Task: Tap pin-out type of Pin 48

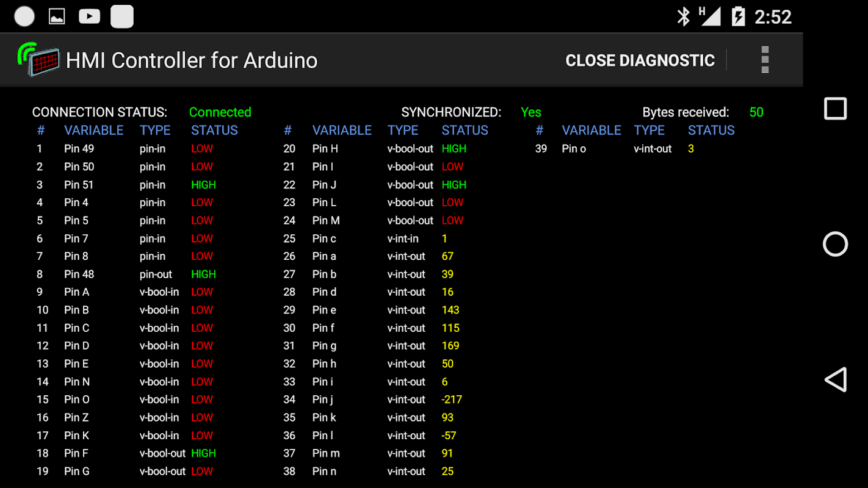Action: coord(156,274)
